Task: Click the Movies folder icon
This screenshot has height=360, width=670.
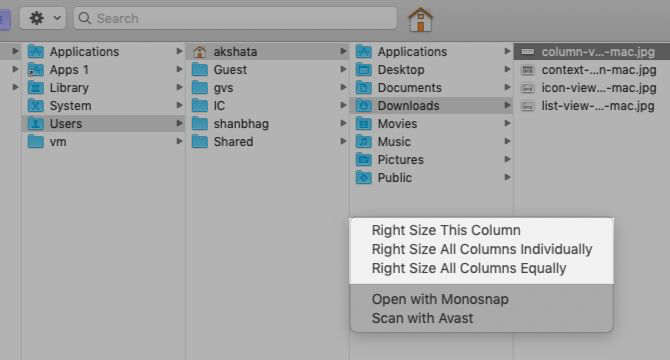Action: click(364, 123)
